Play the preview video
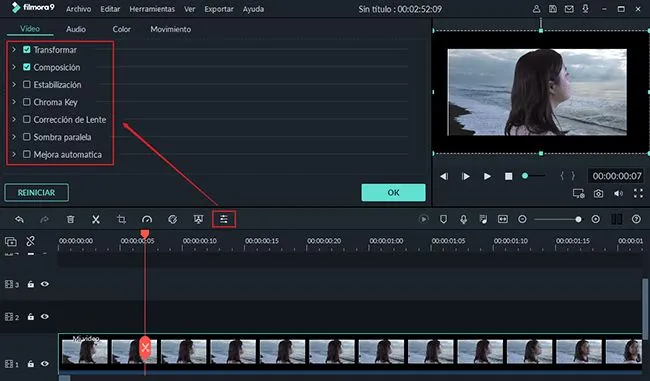This screenshot has width=650, height=381. pos(488,176)
